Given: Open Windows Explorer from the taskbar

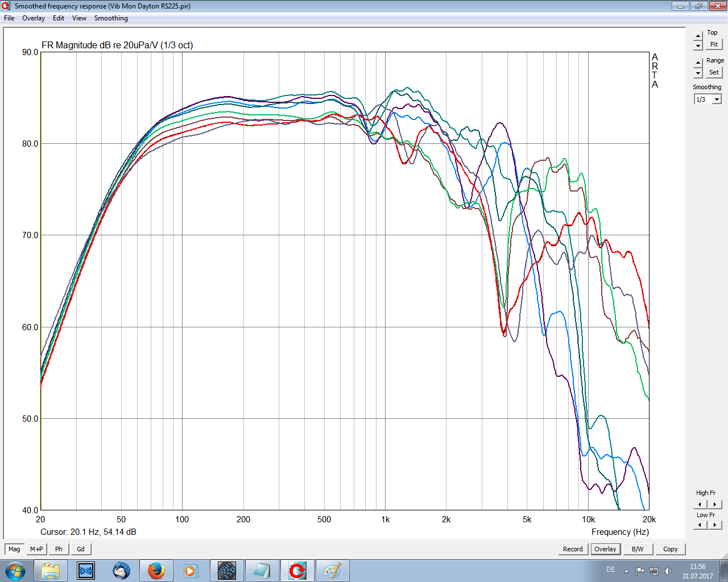Looking at the screenshot, I should click(x=51, y=571).
